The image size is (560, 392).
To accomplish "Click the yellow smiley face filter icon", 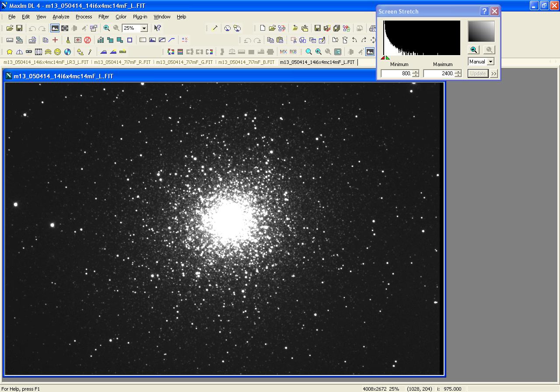I will [58, 52].
